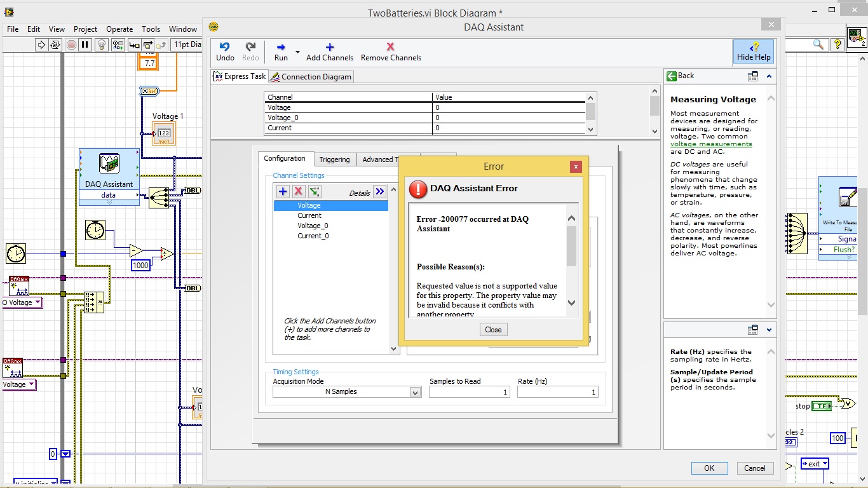Image resolution: width=868 pixels, height=488 pixels.
Task: Click the DAQ Assistant express VI node icon
Action: tap(109, 163)
